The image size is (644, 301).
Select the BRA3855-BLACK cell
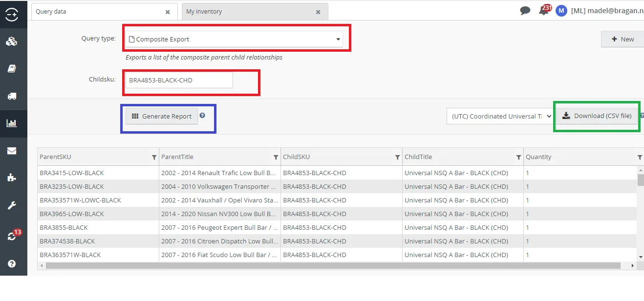pos(98,227)
